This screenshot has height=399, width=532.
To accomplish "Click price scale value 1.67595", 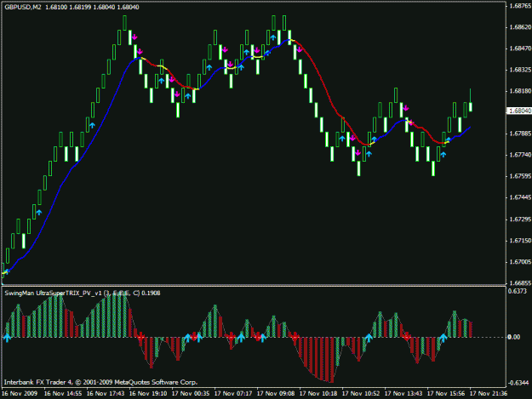I will [x=520, y=176].
